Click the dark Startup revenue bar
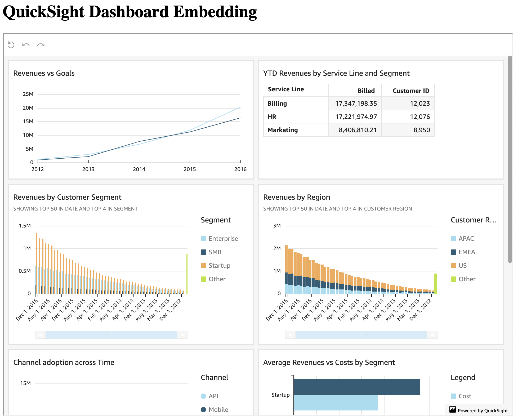Viewport: 518px width, 420px height. point(357,387)
